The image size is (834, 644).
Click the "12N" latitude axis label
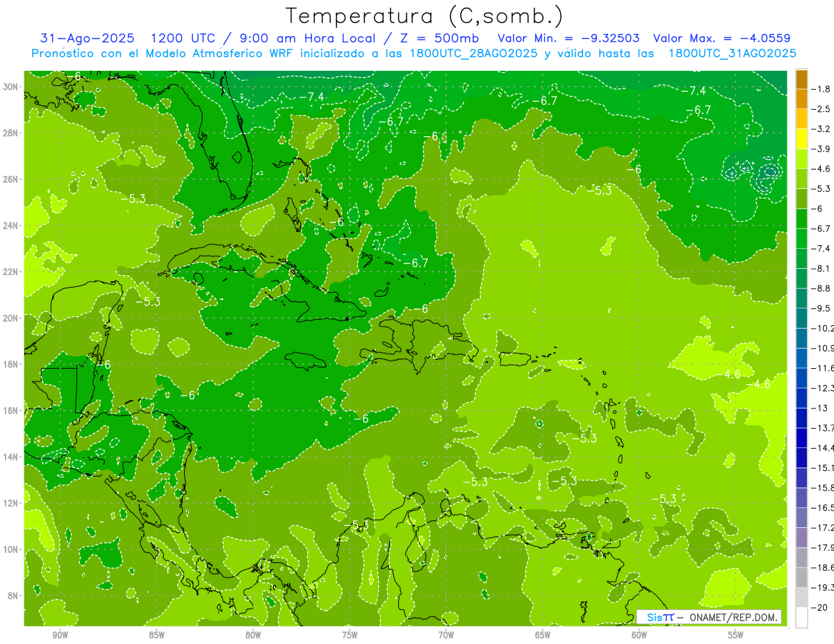click(12, 503)
